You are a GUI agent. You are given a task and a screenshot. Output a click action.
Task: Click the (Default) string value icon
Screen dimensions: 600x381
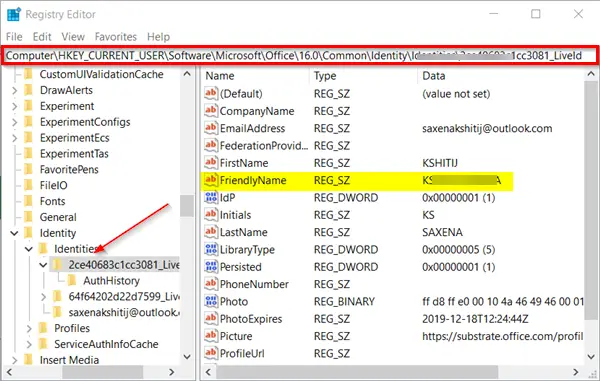pos(211,93)
